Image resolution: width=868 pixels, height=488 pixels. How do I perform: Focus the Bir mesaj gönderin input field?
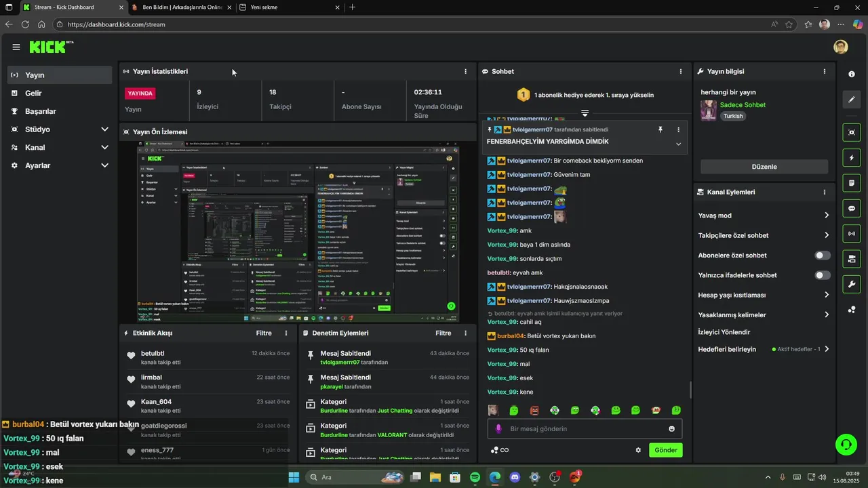point(585,429)
